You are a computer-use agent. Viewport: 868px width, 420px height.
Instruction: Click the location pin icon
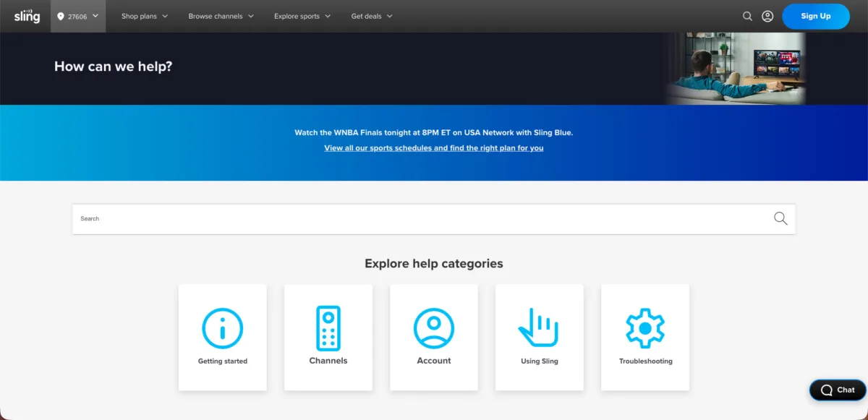pyautogui.click(x=61, y=16)
